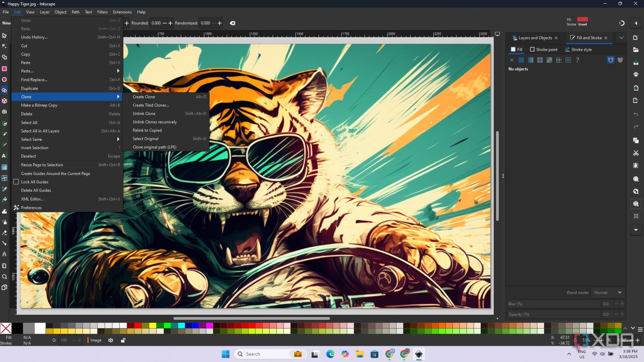Select the Text tool

[x=4, y=156]
